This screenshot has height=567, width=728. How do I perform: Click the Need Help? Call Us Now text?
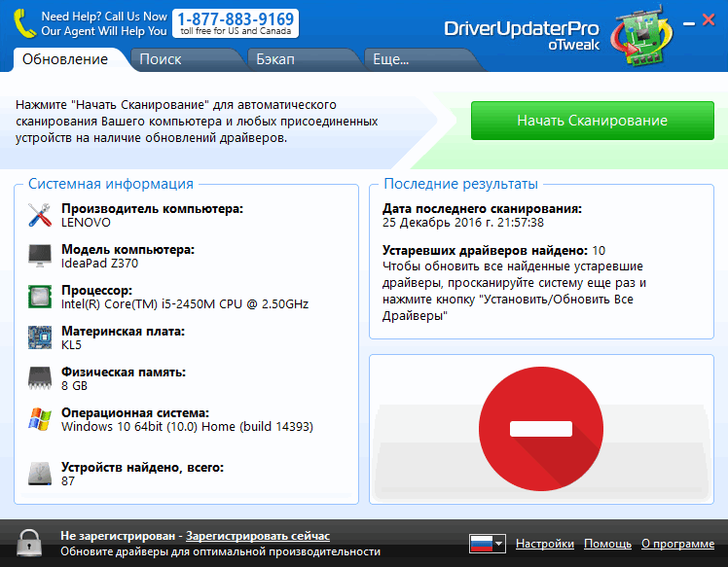point(104,17)
